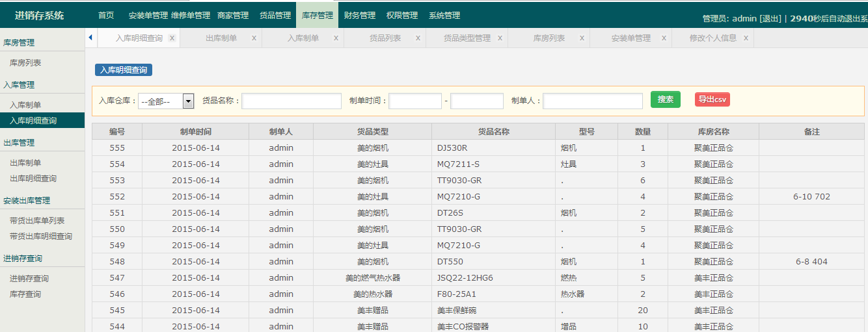Click row number 555

click(x=117, y=147)
